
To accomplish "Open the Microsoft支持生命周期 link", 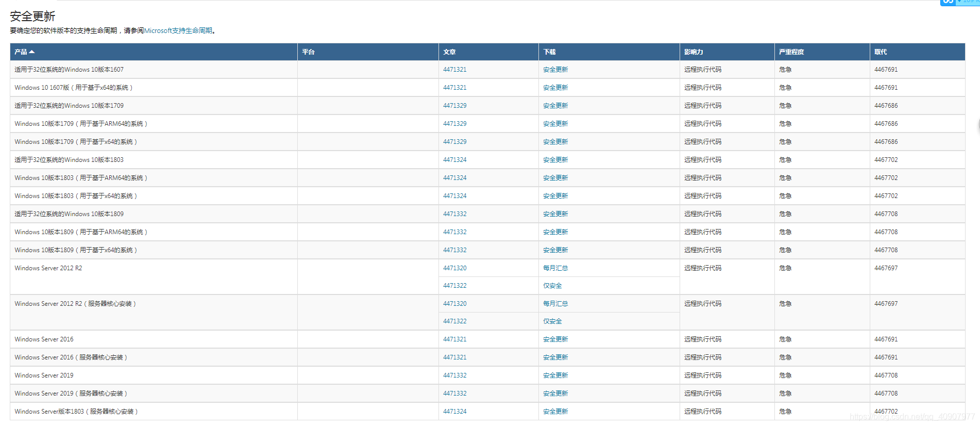I will 178,31.
